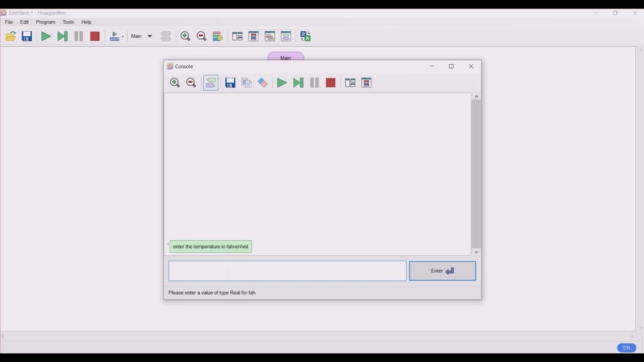Image resolution: width=644 pixels, height=362 pixels.
Task: Click last console toolbar window icon
Action: click(x=366, y=83)
